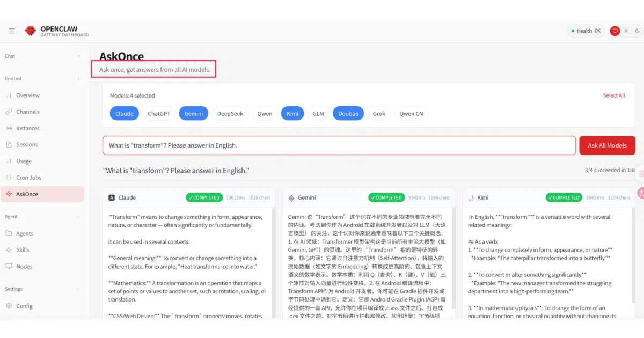
Task: Click the Claude card logo icon
Action: 112,197
